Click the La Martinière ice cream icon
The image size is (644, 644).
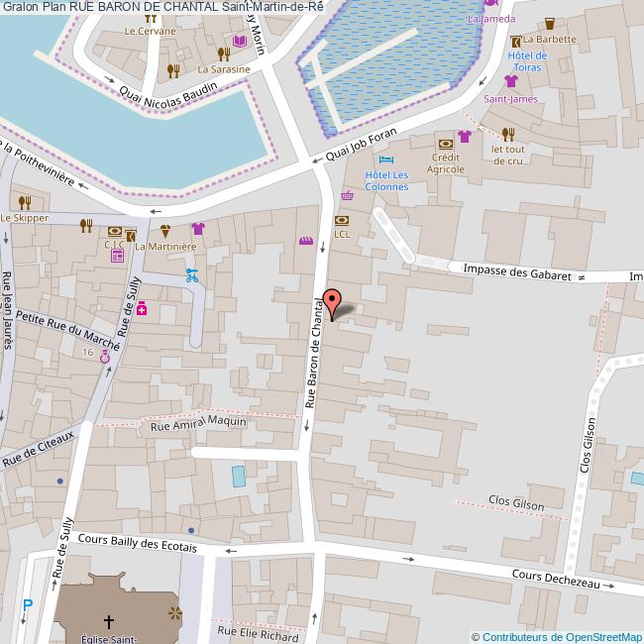[x=164, y=232]
